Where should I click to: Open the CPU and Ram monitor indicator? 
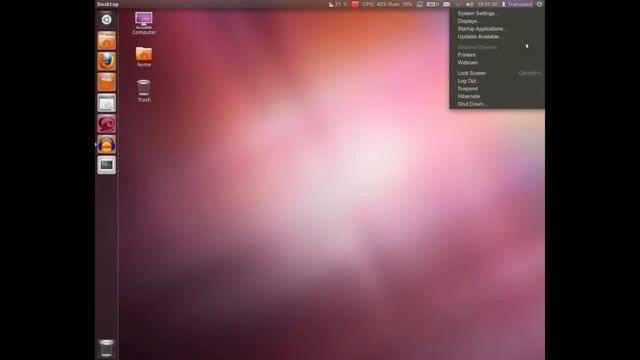click(x=387, y=4)
